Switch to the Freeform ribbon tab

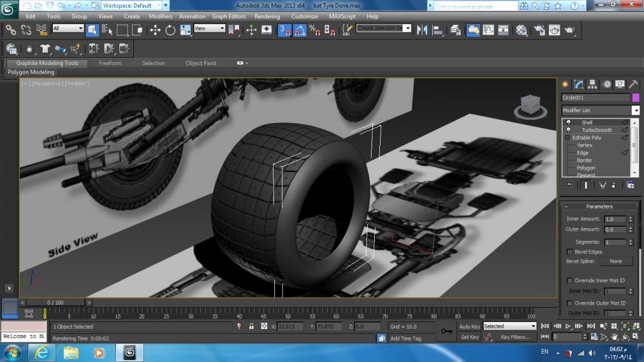(110, 63)
